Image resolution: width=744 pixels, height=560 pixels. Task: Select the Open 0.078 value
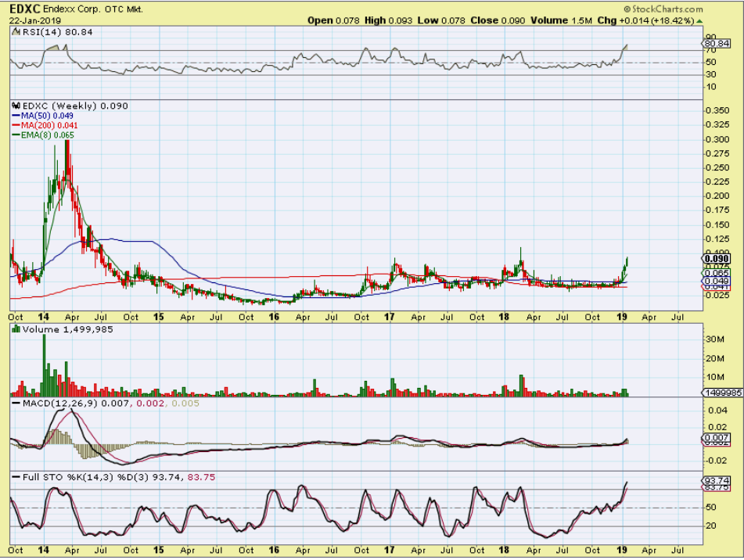(x=333, y=20)
